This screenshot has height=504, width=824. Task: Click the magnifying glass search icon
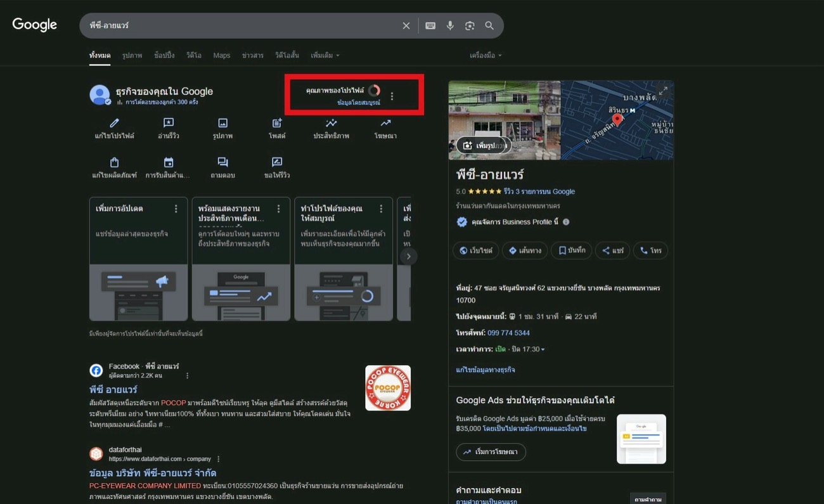(x=489, y=25)
